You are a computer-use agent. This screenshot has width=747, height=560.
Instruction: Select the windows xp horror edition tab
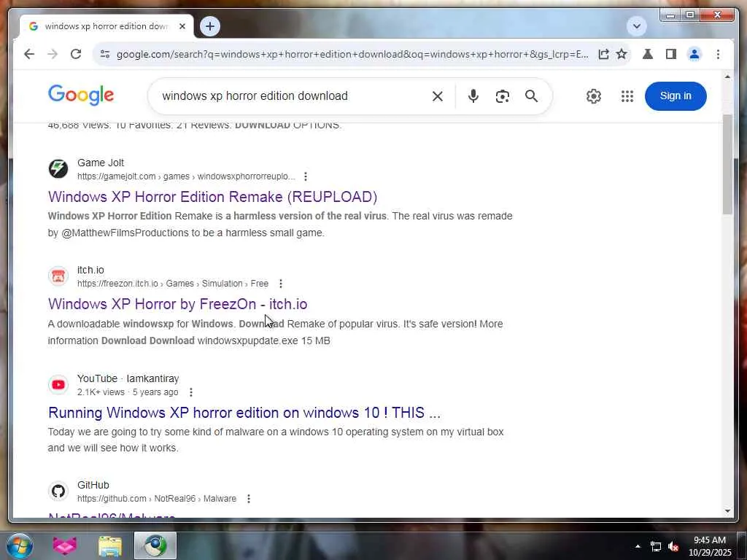(106, 27)
